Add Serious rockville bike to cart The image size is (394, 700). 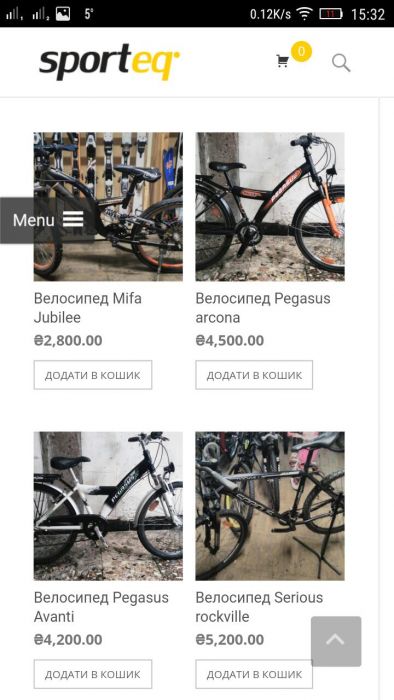254,674
